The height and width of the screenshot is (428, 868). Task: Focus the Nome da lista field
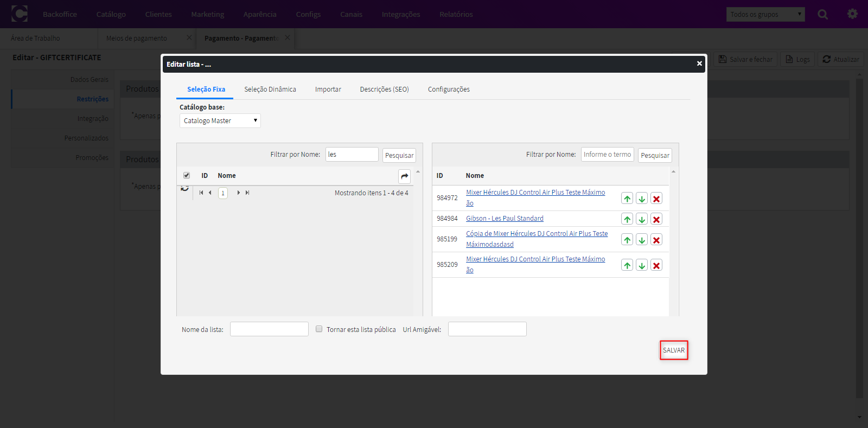269,329
